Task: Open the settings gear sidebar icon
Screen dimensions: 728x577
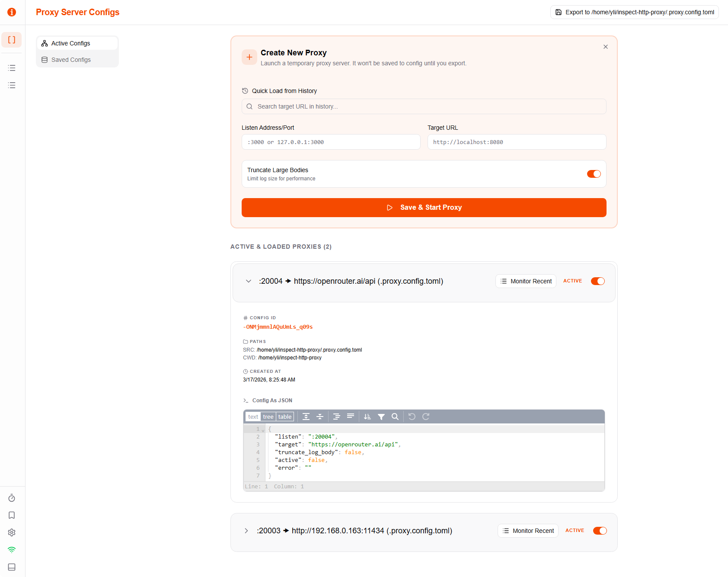Action: [x=12, y=532]
